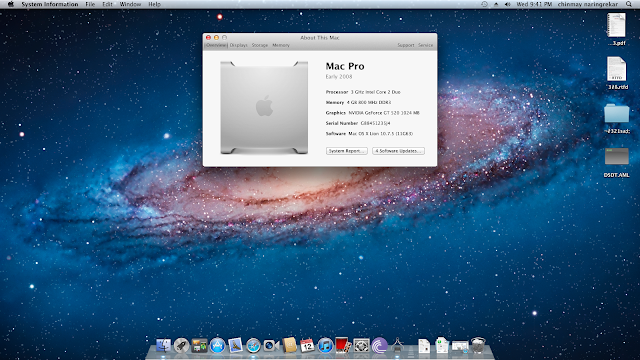640x360 pixels.
Task: Open iCal calendar icon in dock
Action: point(307,346)
